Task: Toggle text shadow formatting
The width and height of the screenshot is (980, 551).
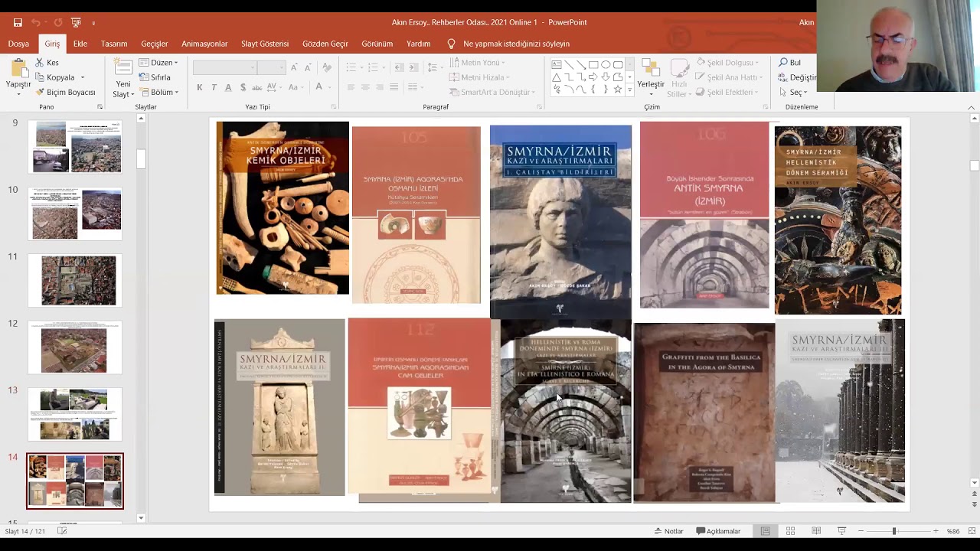Action: pyautogui.click(x=243, y=88)
